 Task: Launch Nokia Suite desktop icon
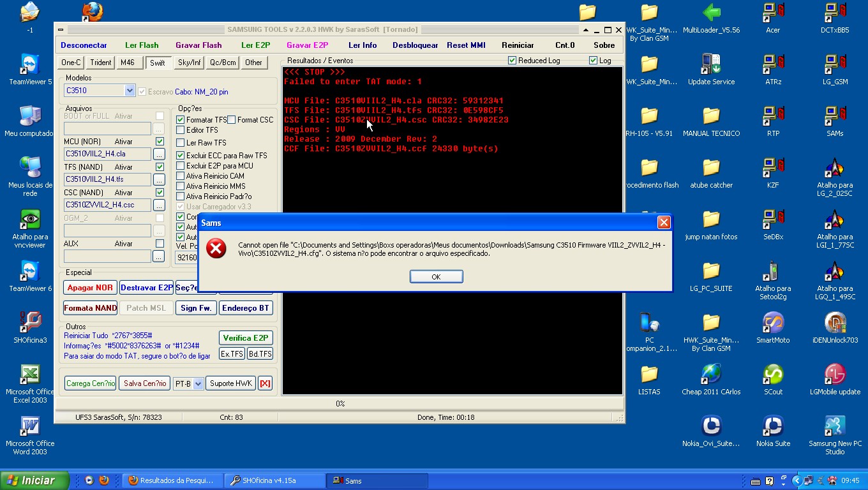(773, 432)
